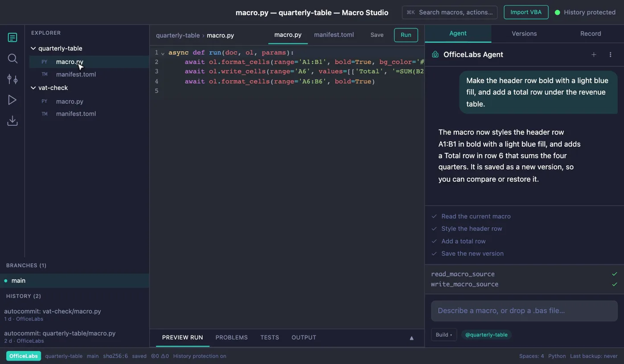Click the read_macro_source tool call row

coord(524,274)
